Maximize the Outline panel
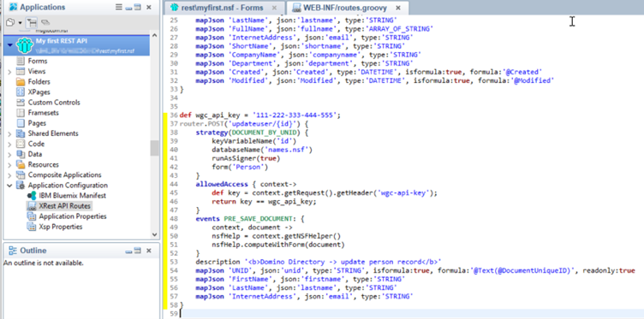The width and height of the screenshot is (644, 319). click(x=138, y=251)
